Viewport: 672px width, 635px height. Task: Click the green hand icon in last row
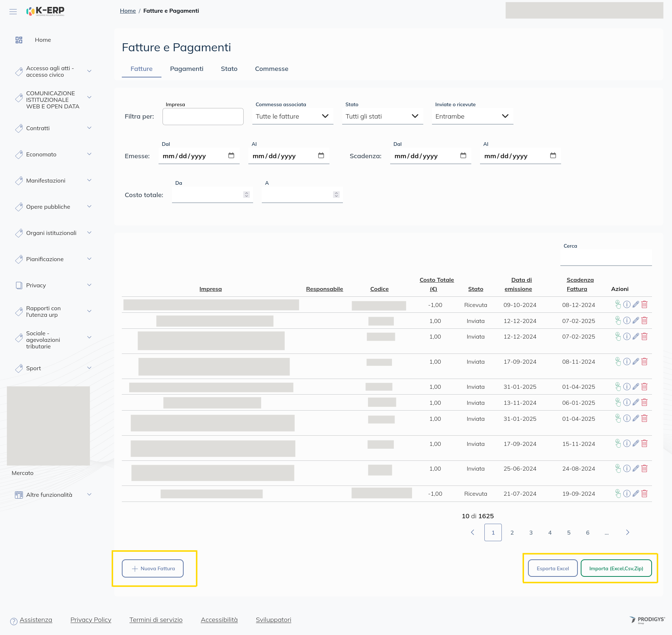pyautogui.click(x=618, y=494)
